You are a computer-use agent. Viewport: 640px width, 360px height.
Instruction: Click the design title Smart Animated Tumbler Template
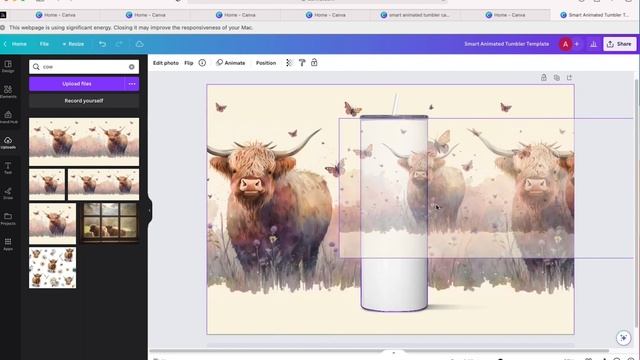pos(507,44)
